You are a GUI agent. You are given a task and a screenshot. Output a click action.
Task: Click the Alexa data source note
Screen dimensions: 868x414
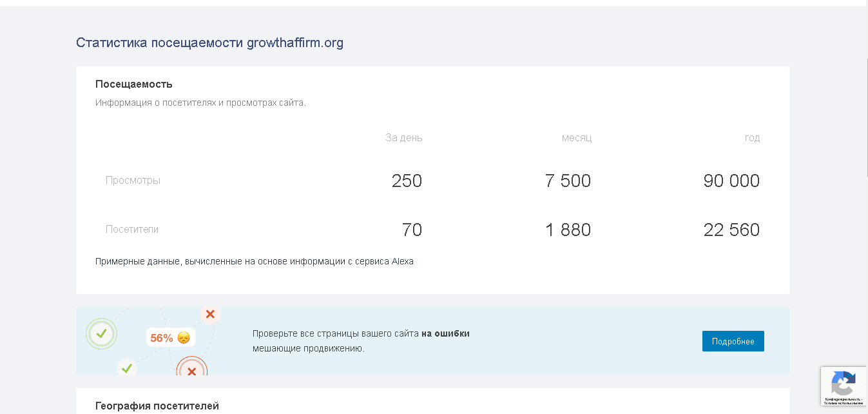255,262
